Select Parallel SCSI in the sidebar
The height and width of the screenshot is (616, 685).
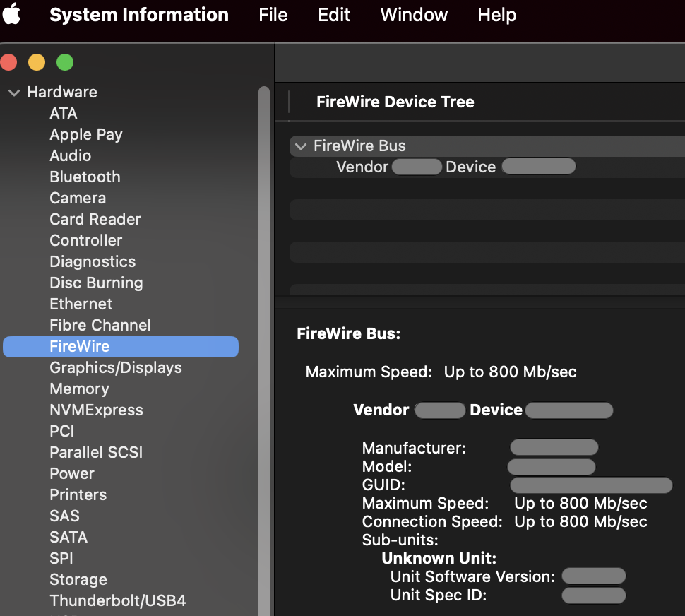[96, 452]
